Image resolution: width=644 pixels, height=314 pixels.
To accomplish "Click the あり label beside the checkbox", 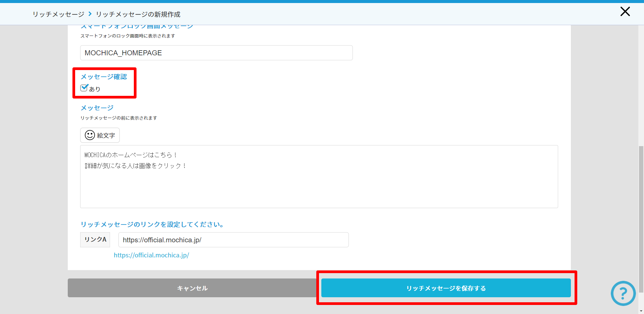I will point(95,89).
